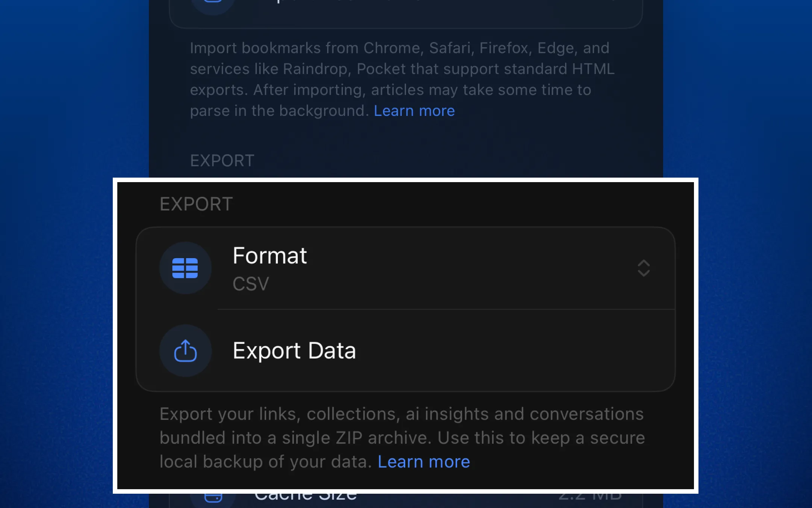Image resolution: width=812 pixels, height=508 pixels.
Task: Open the Format up-down chevron selector
Action: pyautogui.click(x=644, y=268)
